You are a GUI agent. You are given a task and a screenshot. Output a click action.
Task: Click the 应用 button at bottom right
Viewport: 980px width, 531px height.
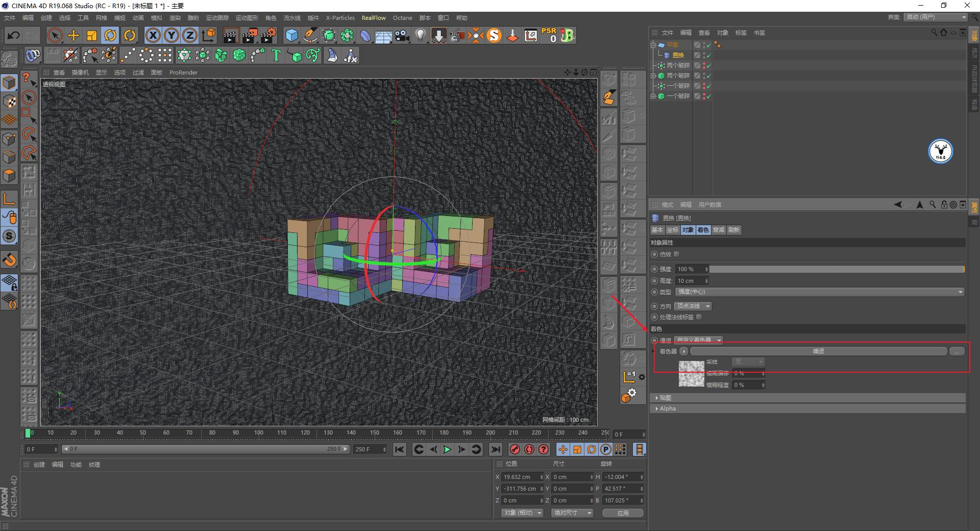click(x=623, y=513)
